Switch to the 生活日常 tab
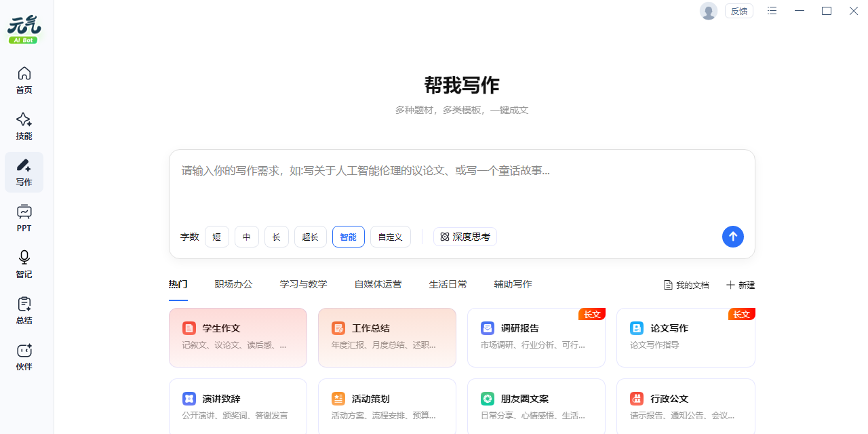Image resolution: width=868 pixels, height=434 pixels. click(448, 284)
